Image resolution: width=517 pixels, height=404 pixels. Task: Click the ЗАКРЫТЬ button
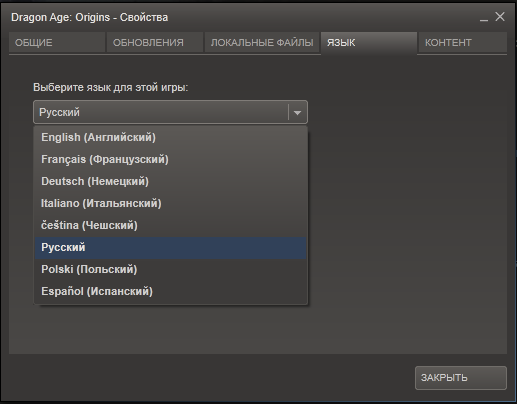pyautogui.click(x=461, y=378)
